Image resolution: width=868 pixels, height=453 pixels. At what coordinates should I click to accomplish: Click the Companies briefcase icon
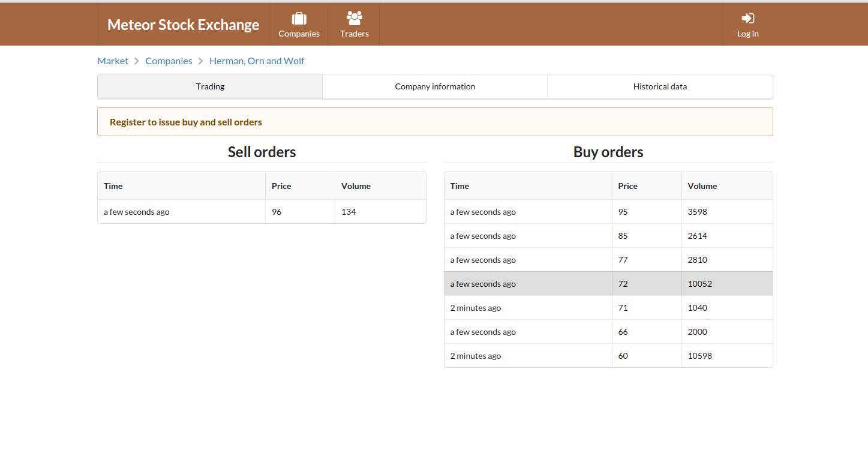299,19
